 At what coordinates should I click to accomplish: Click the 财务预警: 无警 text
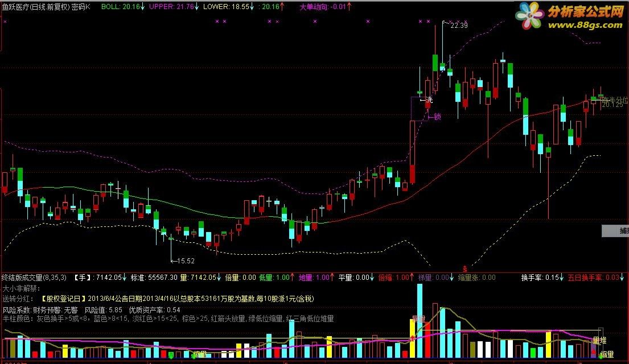[55, 310]
